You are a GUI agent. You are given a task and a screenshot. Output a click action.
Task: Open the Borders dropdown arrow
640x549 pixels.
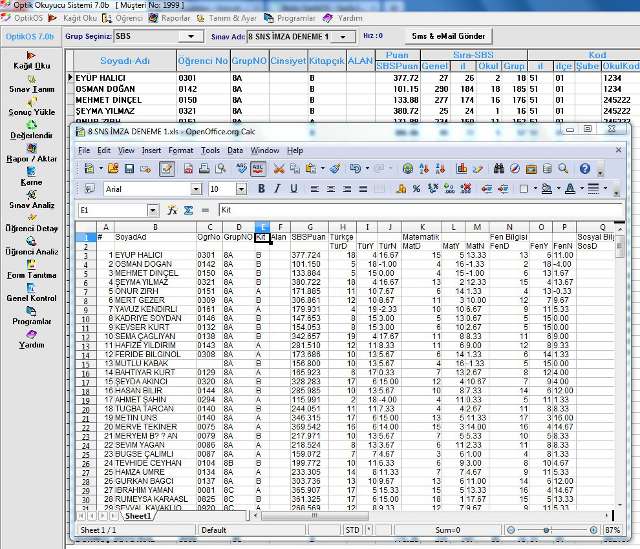pyautogui.click(x=535, y=189)
